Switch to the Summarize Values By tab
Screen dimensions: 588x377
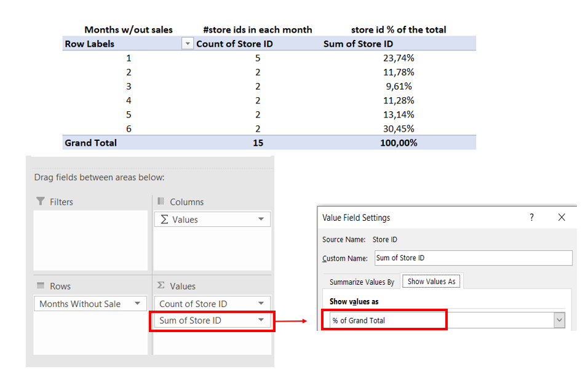coord(362,282)
